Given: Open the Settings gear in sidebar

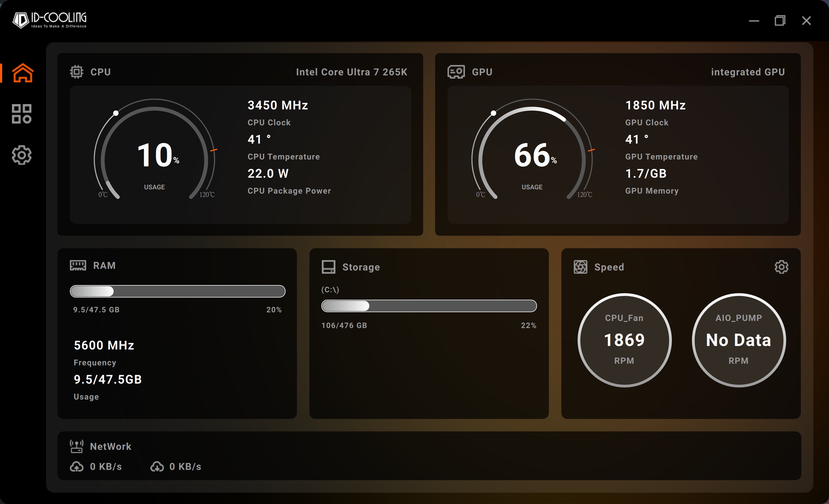Looking at the screenshot, I should click(21, 155).
